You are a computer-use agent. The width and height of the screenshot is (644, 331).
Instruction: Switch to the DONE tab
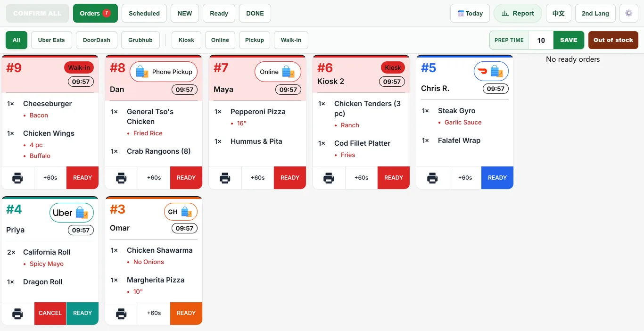(255, 13)
